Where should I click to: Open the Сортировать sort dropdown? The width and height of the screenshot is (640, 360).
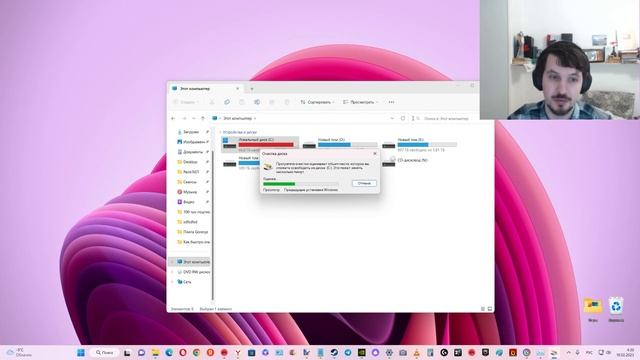point(317,102)
